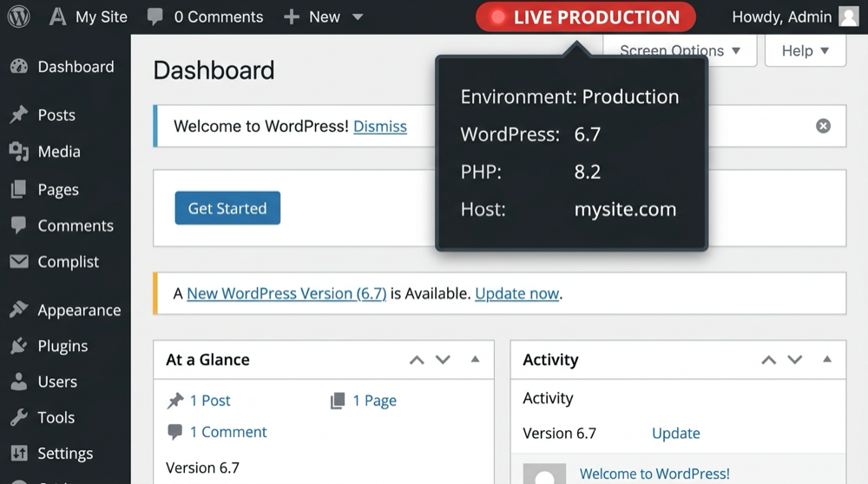This screenshot has height=484, width=868.
Task: Click the Comments bubble icon in sidebar
Action: click(x=19, y=226)
